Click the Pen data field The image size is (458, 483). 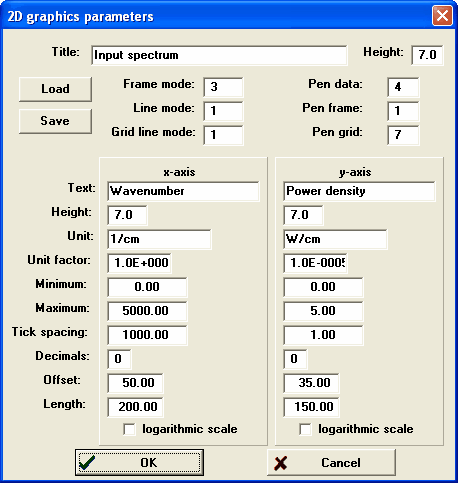pyautogui.click(x=403, y=87)
